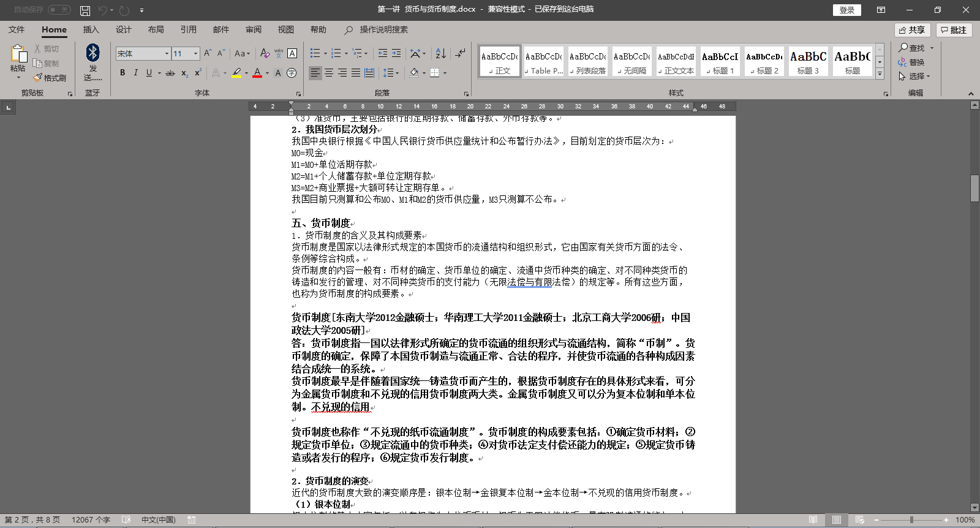Image resolution: width=980 pixels, height=528 pixels.
Task: Expand the borders dropdown arrow
Action: [x=445, y=73]
